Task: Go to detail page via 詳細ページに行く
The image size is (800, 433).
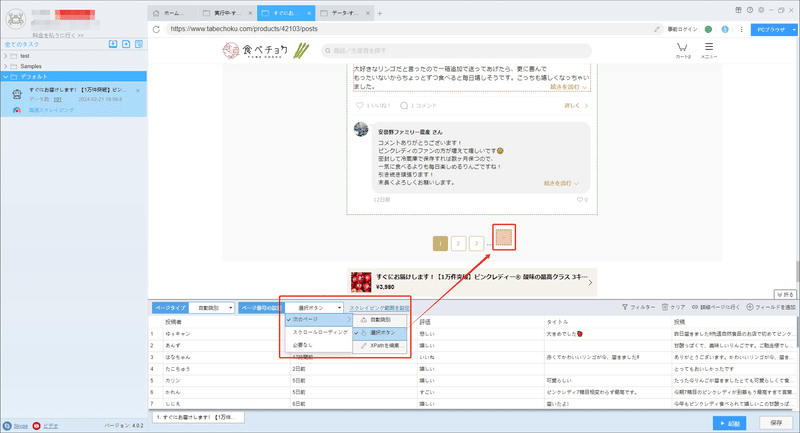Action: (x=716, y=307)
